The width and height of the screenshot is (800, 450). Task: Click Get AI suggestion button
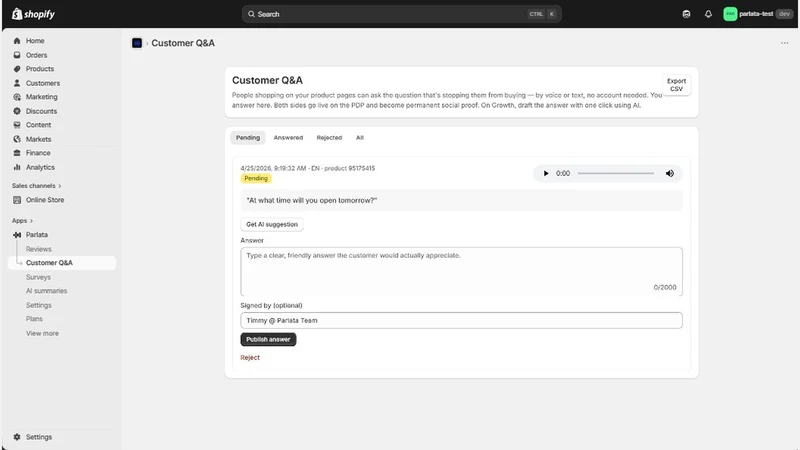(x=272, y=224)
